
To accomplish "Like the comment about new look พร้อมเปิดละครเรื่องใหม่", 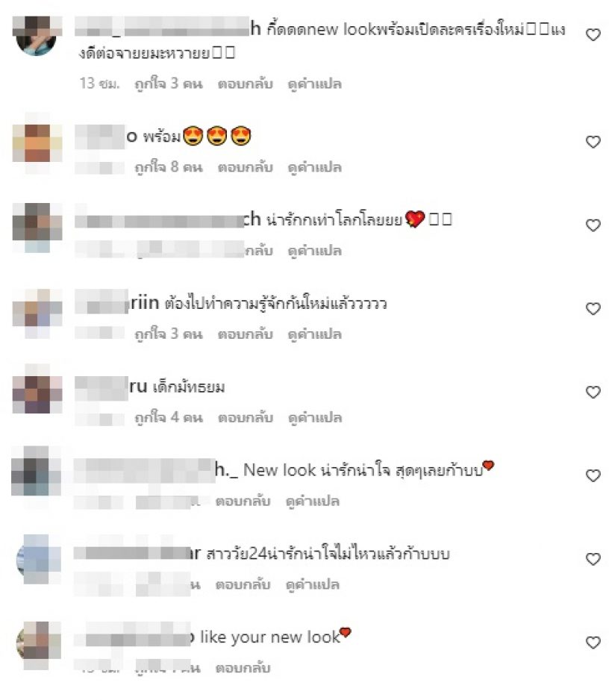I will (x=593, y=35).
